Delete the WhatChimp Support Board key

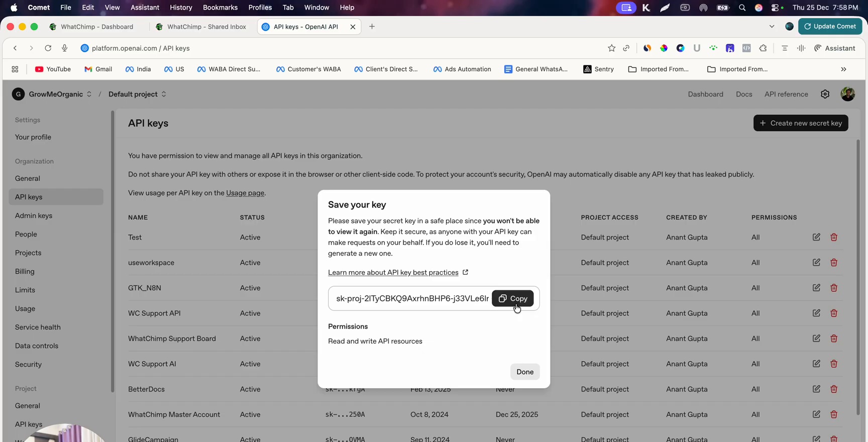(834, 339)
